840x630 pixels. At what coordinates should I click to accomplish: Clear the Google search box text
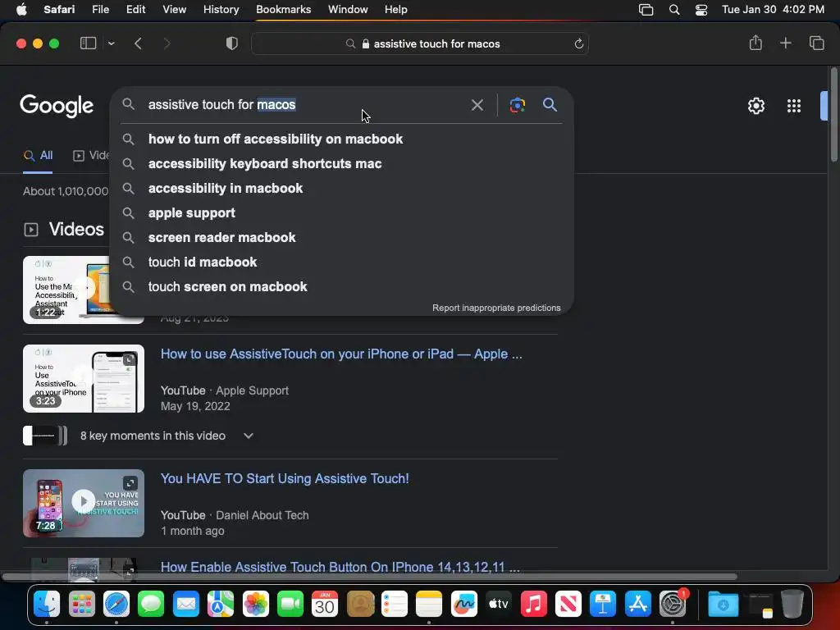tap(477, 105)
